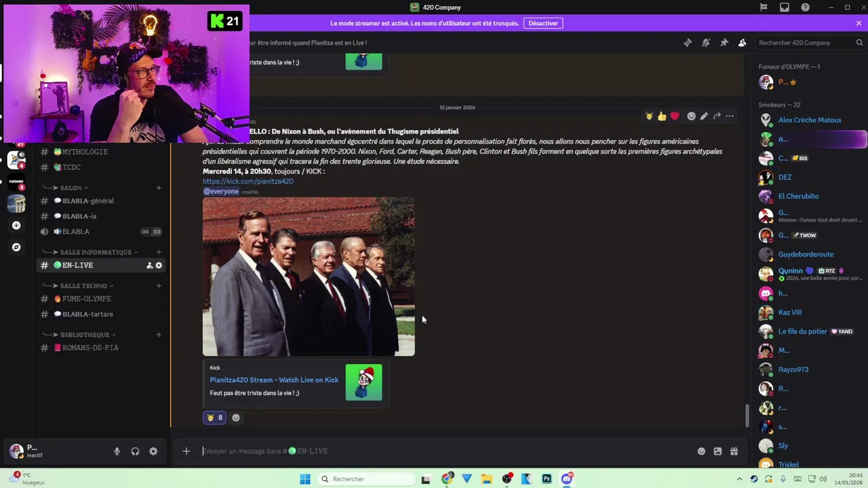Viewport: 868px width, 488px height.
Task: Open the five presidents photo attachment
Action: (x=309, y=277)
